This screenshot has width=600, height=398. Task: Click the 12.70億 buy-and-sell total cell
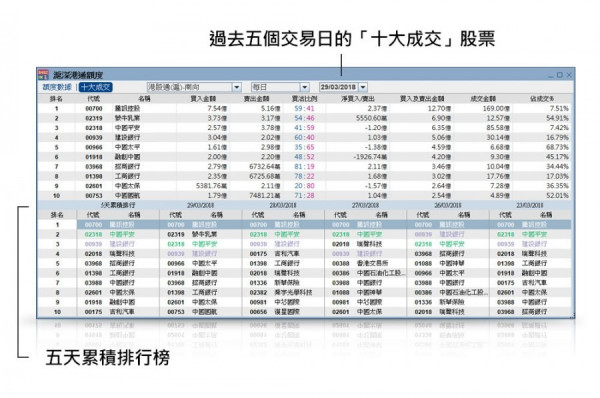(439, 109)
